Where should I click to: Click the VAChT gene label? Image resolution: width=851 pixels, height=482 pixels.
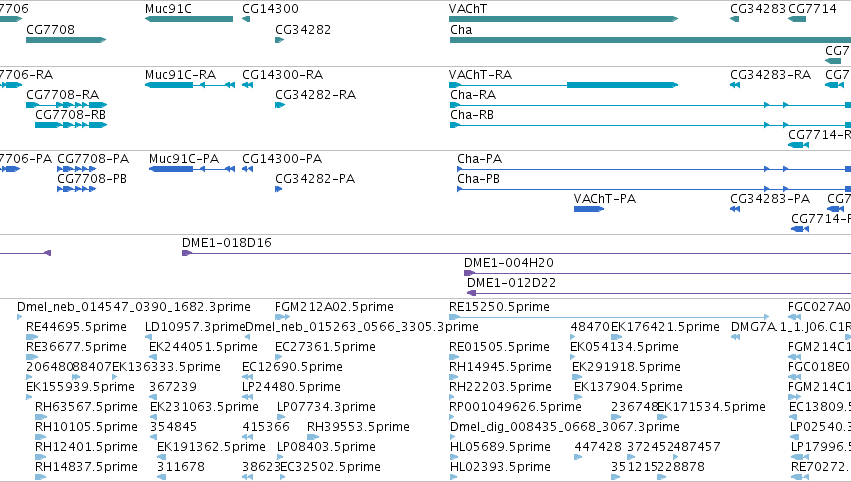(468, 9)
